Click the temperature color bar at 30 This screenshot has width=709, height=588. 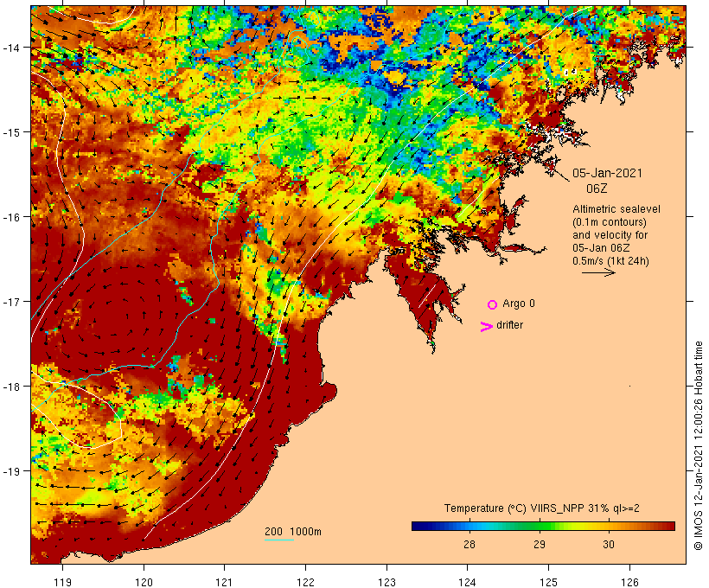coord(609,526)
